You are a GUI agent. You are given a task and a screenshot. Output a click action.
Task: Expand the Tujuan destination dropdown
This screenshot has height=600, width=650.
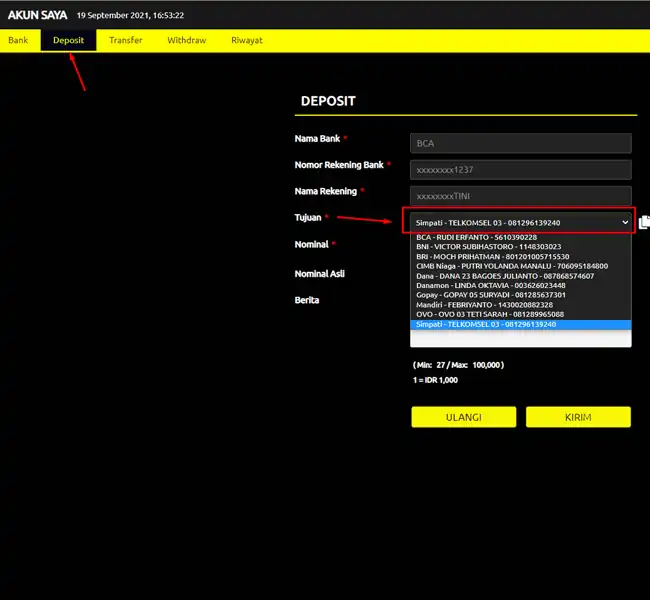click(x=521, y=223)
